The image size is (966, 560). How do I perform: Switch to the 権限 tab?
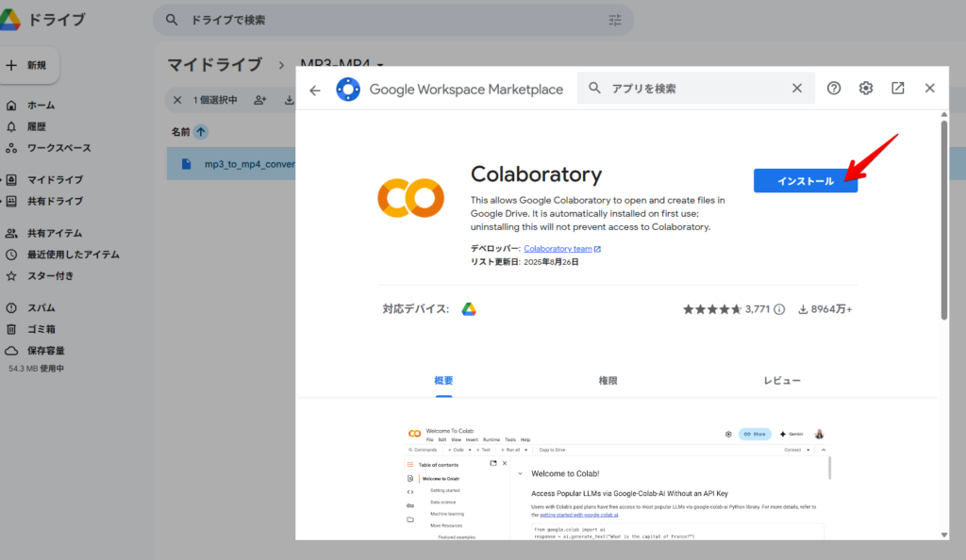tap(608, 381)
